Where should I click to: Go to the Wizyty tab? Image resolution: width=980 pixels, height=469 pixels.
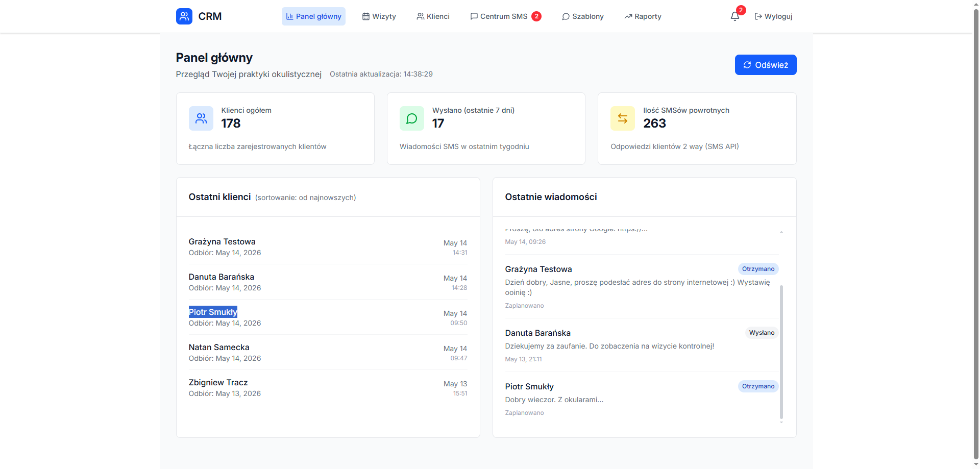click(x=379, y=16)
